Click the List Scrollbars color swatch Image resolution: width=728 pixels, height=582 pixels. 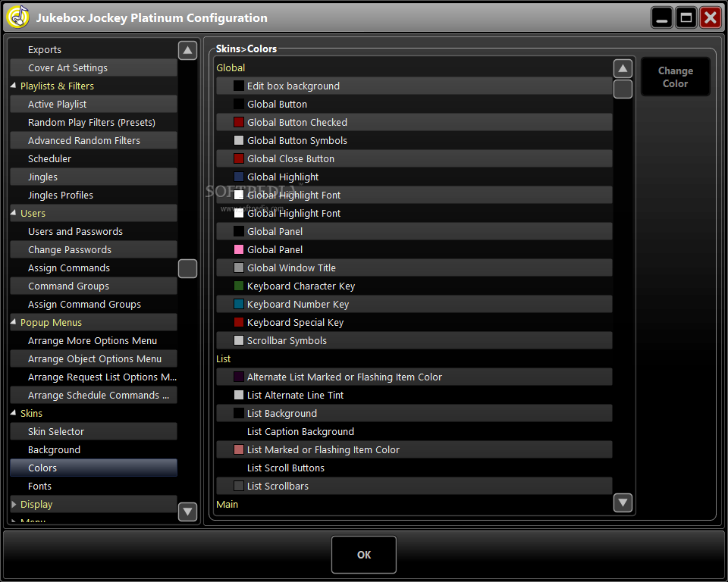coord(239,486)
